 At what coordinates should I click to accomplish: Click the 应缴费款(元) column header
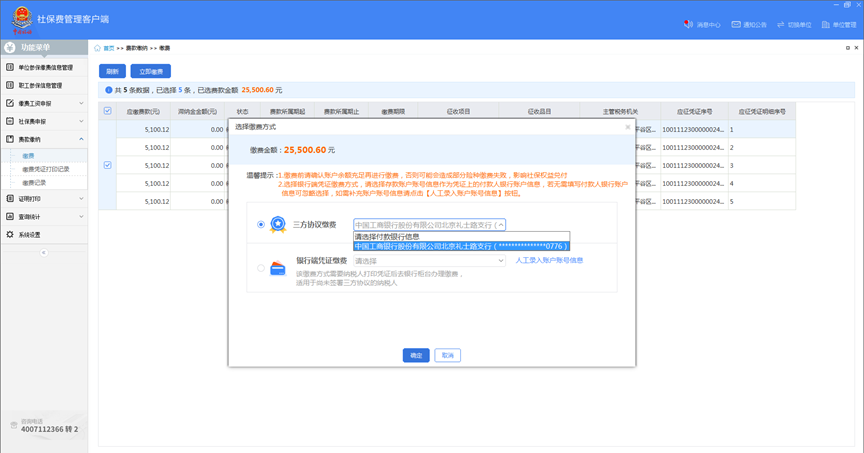pyautogui.click(x=143, y=111)
